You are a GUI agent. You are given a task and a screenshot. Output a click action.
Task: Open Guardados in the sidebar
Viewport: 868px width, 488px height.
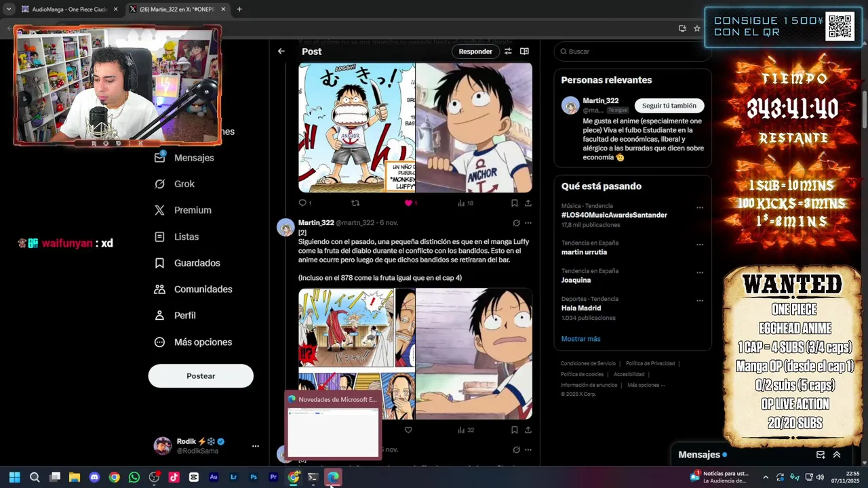tap(187, 263)
